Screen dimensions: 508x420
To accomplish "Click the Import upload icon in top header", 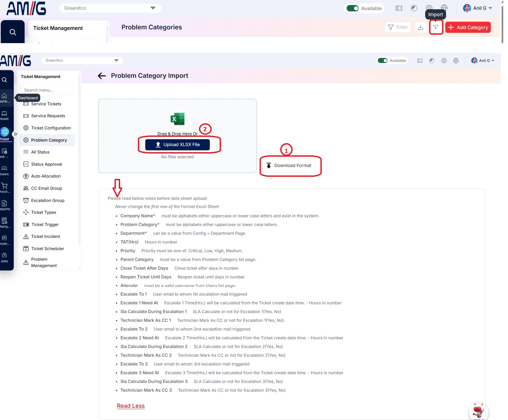I will pyautogui.click(x=436, y=27).
